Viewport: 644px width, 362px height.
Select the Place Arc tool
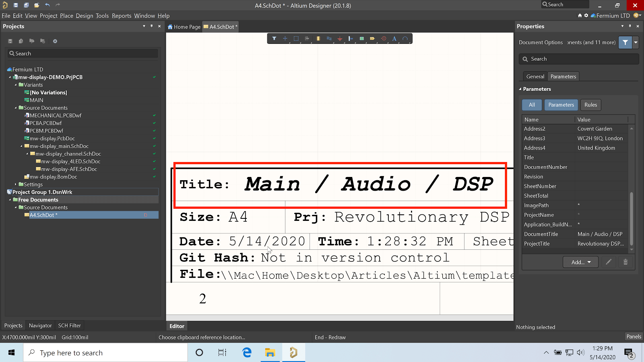405,39
